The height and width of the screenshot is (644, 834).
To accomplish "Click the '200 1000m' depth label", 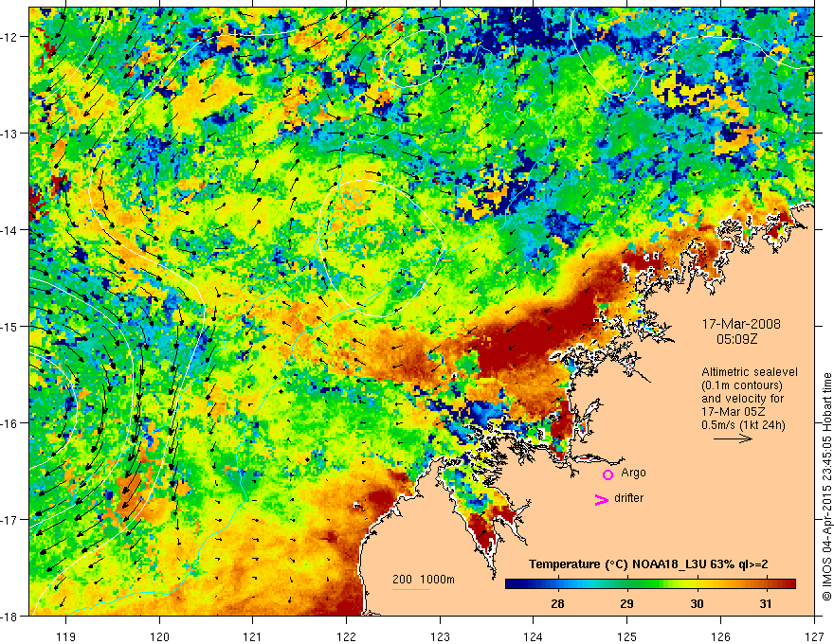I will pos(424,580).
